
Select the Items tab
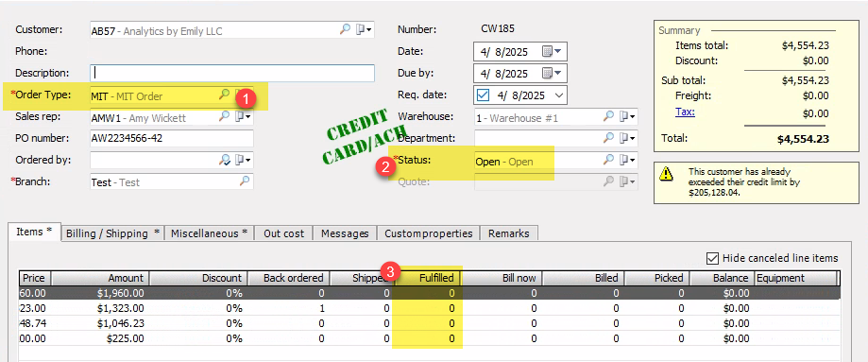click(34, 232)
